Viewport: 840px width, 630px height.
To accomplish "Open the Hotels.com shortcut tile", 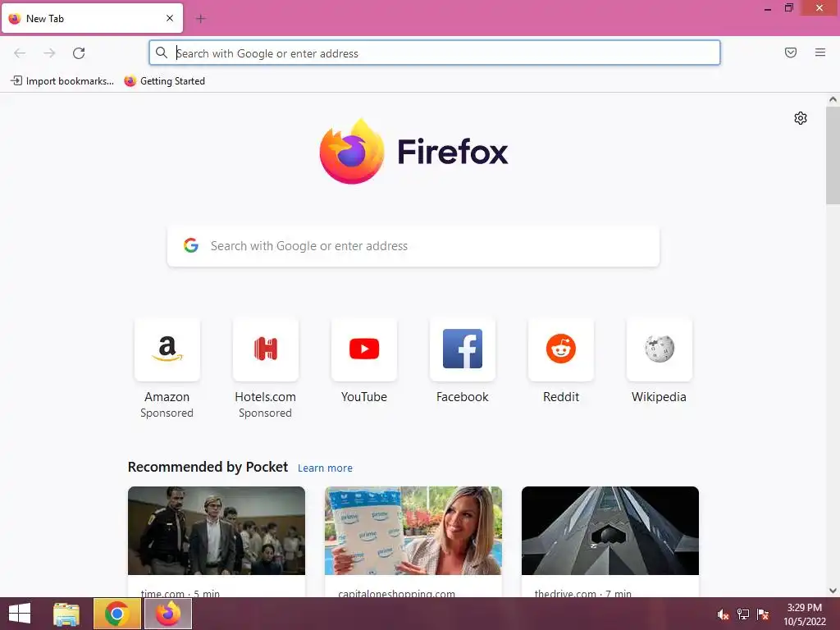I will 266,349.
